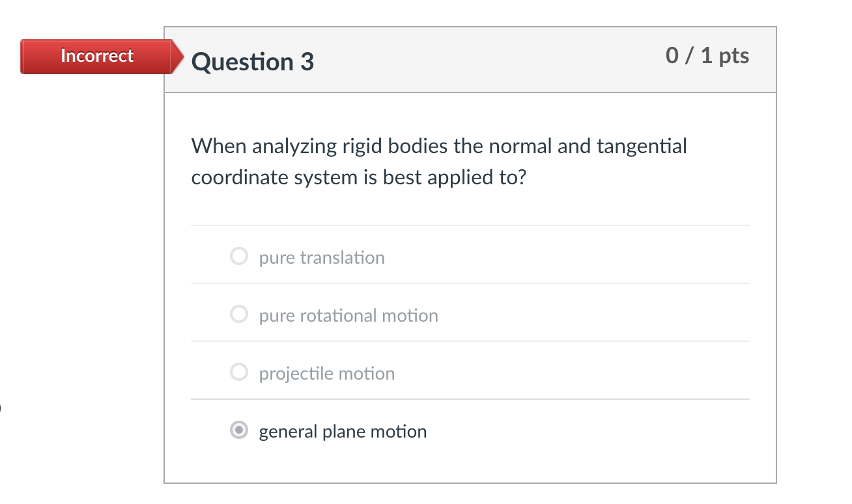Click the pure translation answer label
The width and height of the screenshot is (852, 504).
coord(322,258)
